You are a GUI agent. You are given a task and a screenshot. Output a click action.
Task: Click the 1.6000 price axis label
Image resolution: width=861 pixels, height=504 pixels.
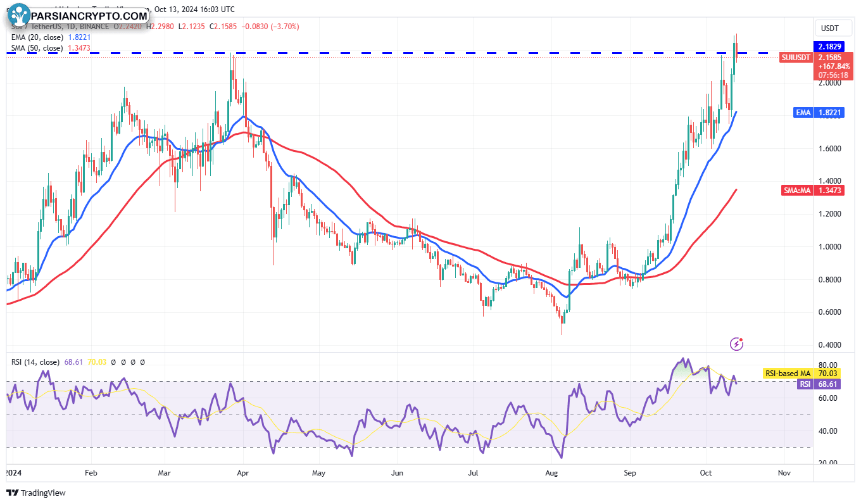click(829, 149)
